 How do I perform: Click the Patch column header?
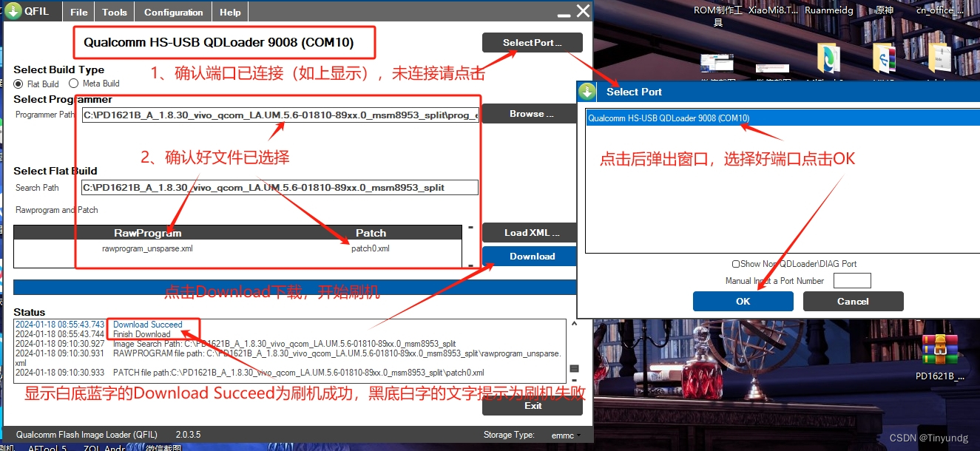click(371, 233)
